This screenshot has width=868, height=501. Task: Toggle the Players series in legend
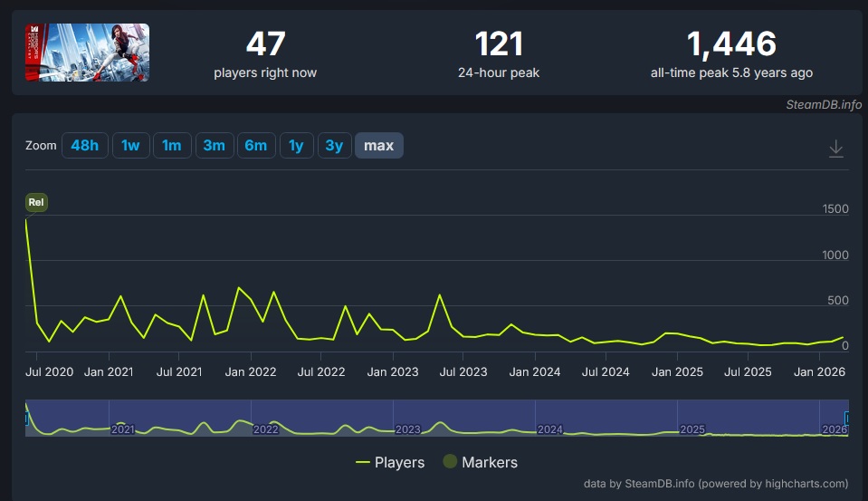[390, 462]
